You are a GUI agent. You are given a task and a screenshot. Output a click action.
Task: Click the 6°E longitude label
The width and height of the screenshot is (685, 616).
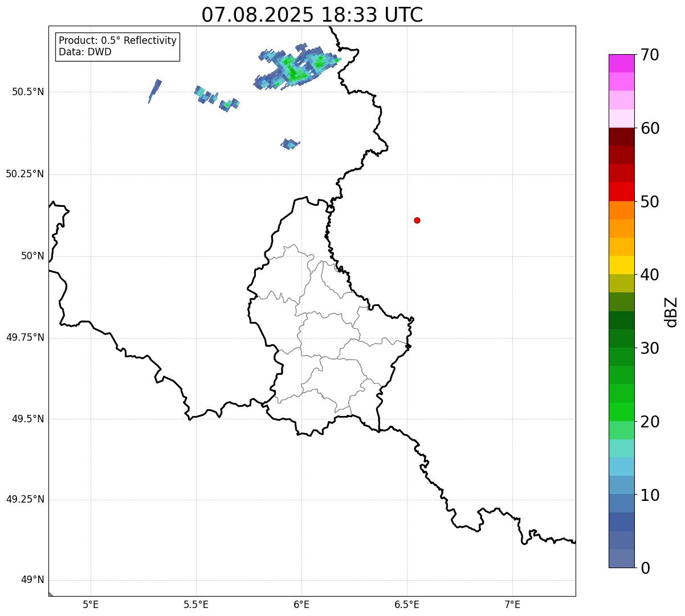pyautogui.click(x=301, y=605)
